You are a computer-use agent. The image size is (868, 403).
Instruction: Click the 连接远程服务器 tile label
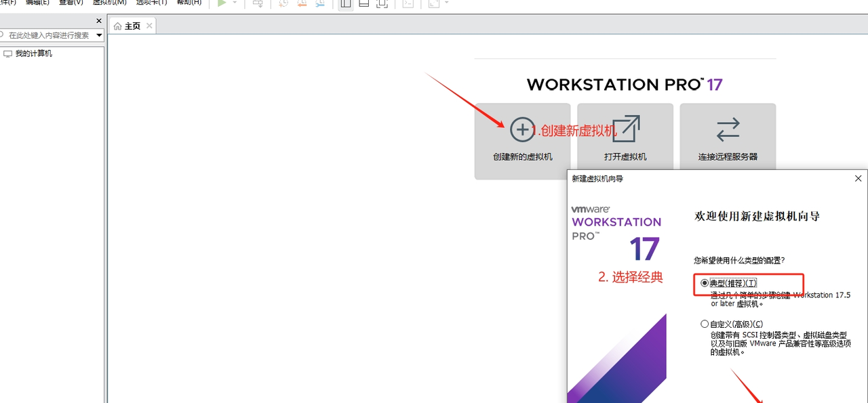pyautogui.click(x=728, y=156)
